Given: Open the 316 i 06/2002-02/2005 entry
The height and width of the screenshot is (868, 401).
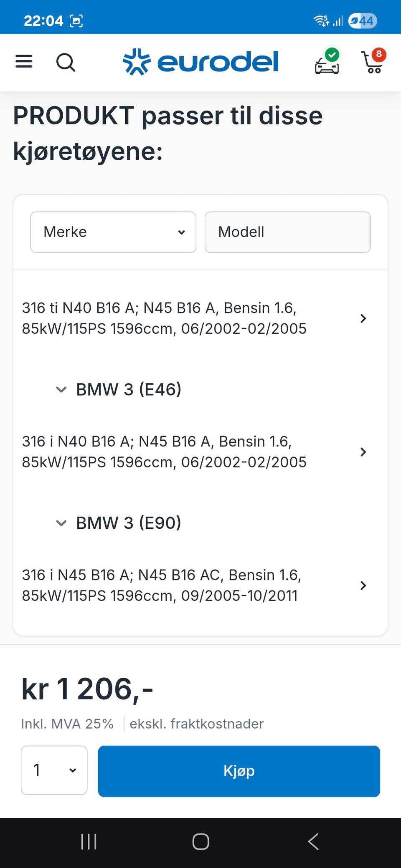Looking at the screenshot, I should [194, 452].
